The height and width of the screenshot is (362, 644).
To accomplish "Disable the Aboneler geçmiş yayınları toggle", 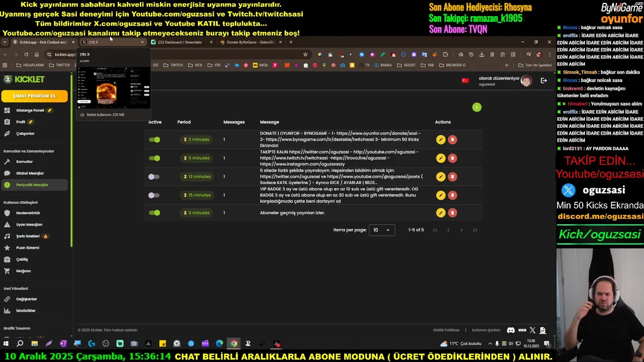I will (154, 213).
